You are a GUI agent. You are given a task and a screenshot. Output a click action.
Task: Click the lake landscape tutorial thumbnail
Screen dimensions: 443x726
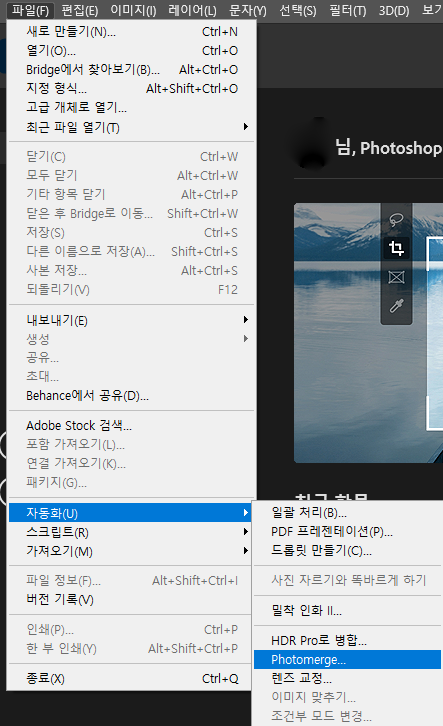[x=368, y=332]
